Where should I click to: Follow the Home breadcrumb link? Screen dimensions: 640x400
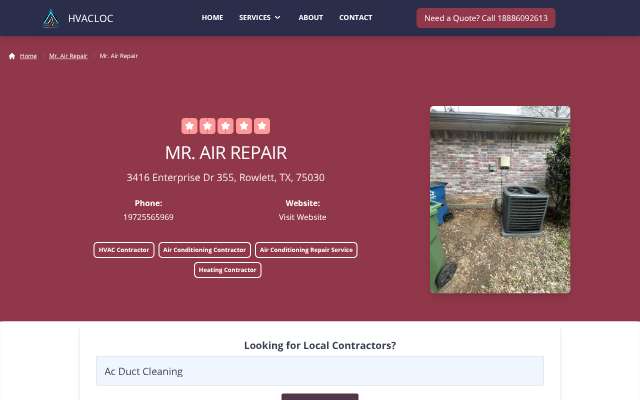coord(28,56)
